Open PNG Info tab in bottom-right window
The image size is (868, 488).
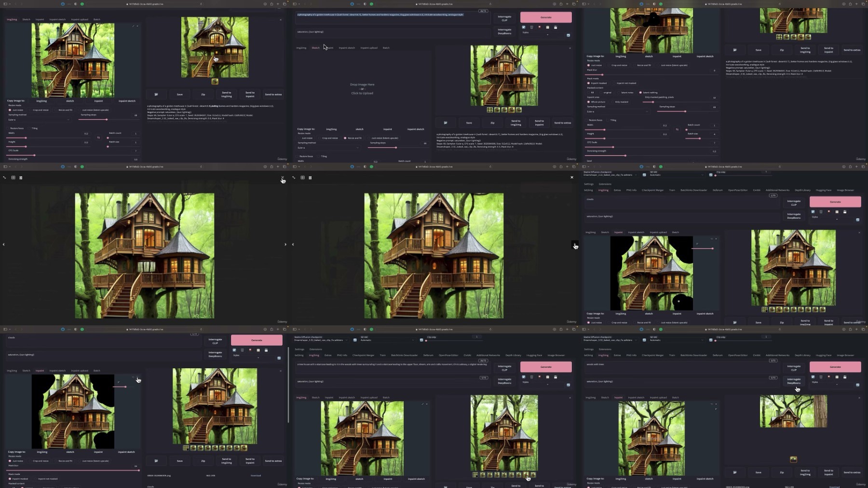631,355
